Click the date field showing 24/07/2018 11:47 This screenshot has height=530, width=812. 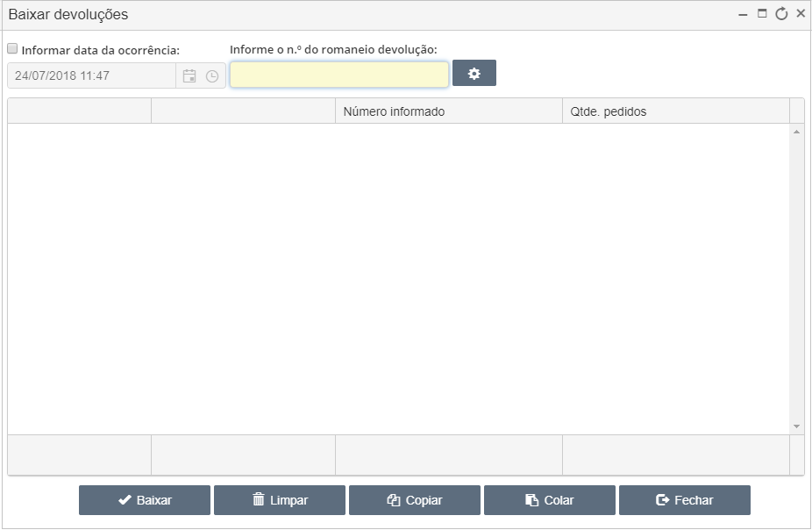(x=92, y=75)
